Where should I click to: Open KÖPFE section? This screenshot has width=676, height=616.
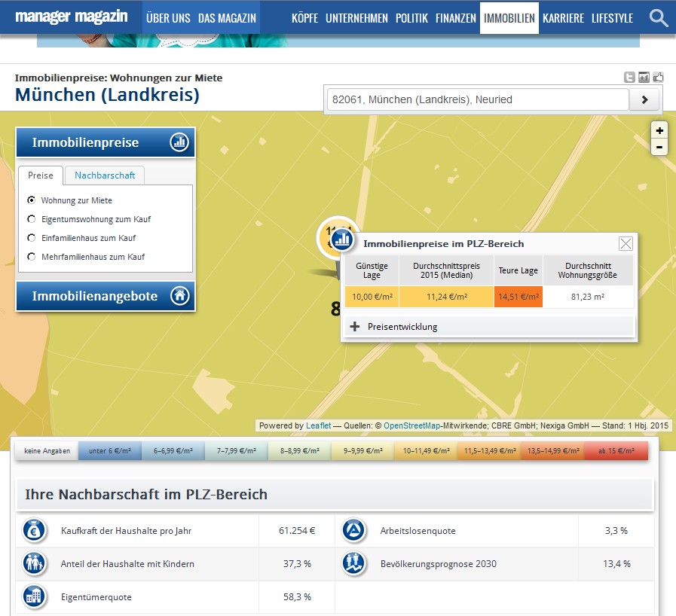[304, 18]
